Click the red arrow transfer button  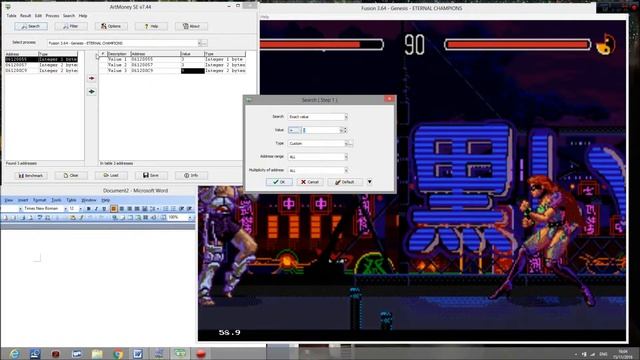coord(91,78)
